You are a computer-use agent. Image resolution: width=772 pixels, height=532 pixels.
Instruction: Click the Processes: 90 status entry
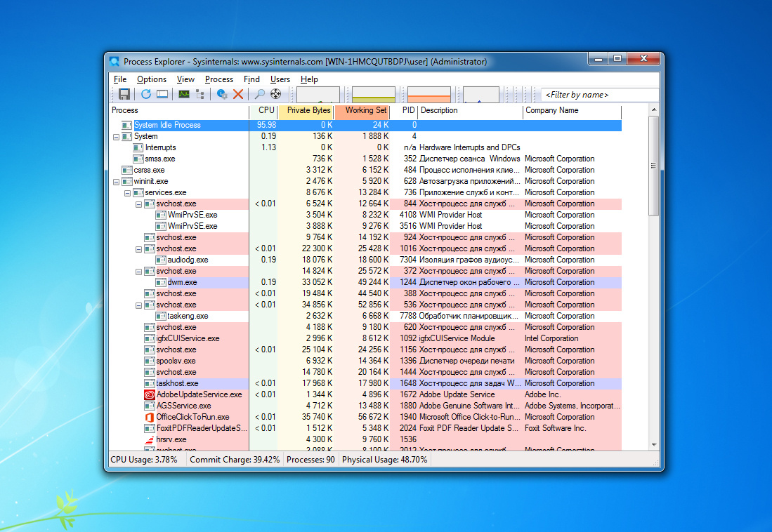310,460
